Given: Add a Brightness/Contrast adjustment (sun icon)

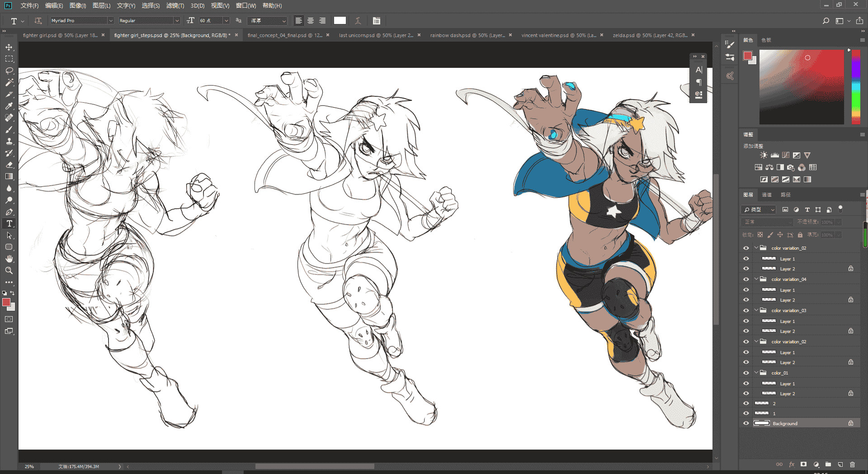Looking at the screenshot, I should [764, 155].
